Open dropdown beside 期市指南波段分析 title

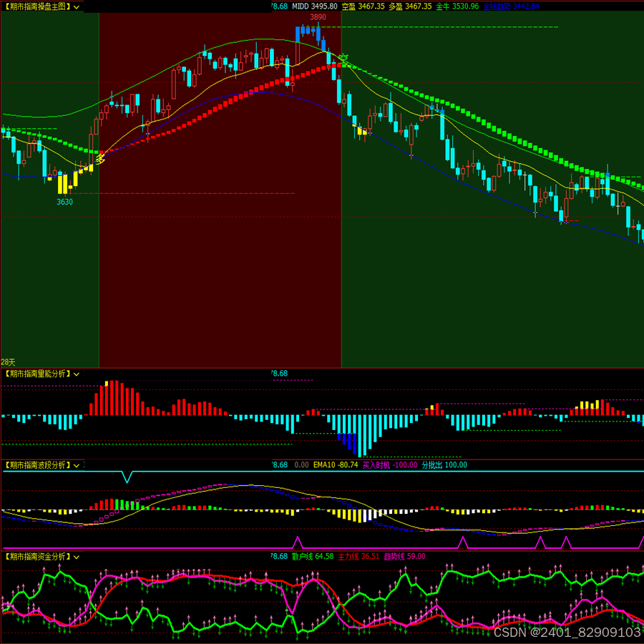[x=77, y=465]
